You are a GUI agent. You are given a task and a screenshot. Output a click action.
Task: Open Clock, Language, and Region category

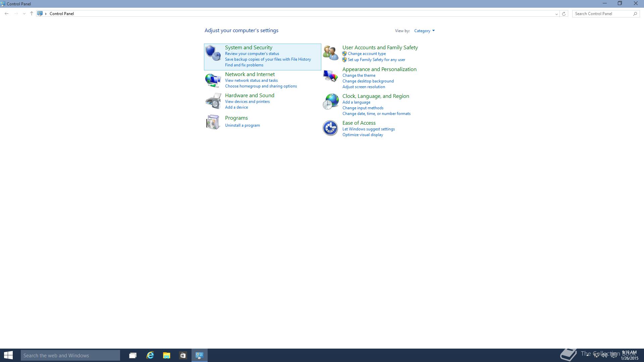[376, 96]
